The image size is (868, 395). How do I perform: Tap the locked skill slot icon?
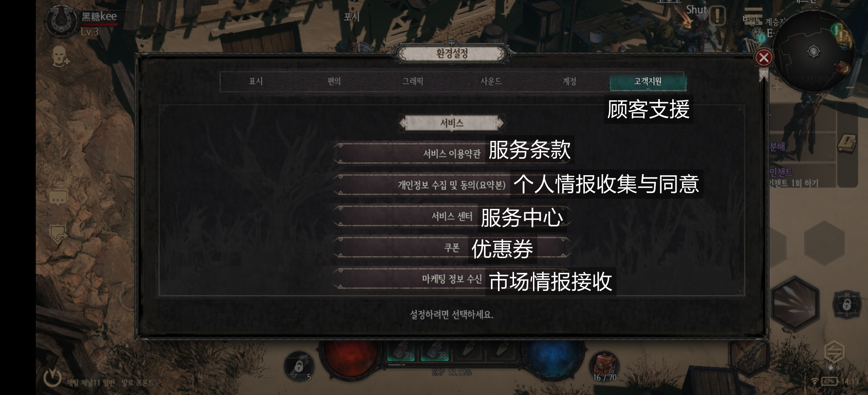point(847,304)
